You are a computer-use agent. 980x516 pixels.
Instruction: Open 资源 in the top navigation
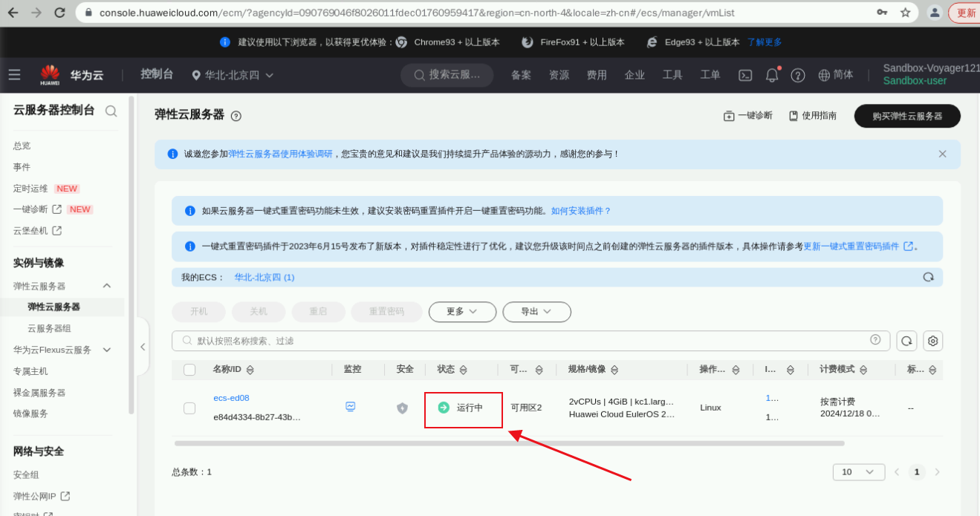coord(559,75)
